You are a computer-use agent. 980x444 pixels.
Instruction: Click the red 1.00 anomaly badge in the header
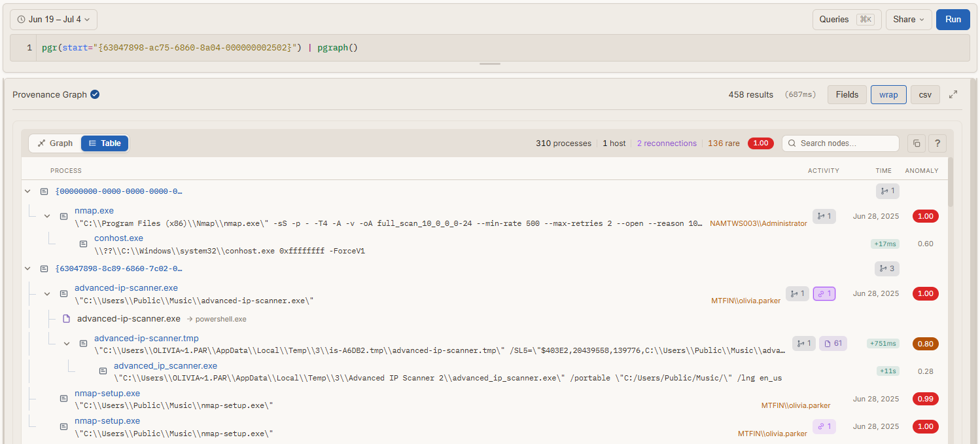click(x=760, y=143)
